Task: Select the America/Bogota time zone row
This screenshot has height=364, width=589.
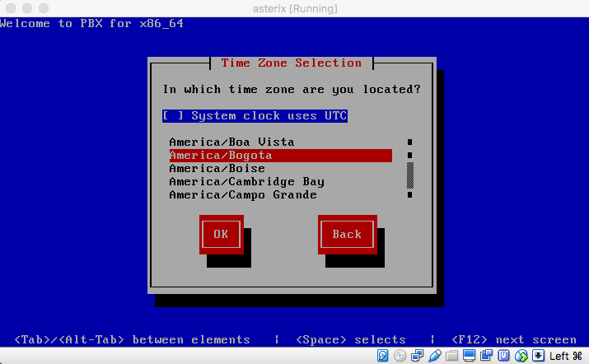Action: (x=281, y=155)
